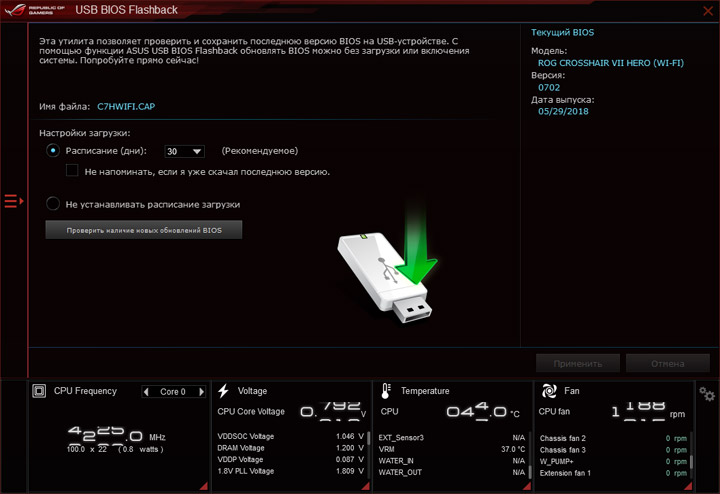Click the ROG Republic of Gamers logo
Image resolution: width=720 pixels, height=494 pixels.
34,10
